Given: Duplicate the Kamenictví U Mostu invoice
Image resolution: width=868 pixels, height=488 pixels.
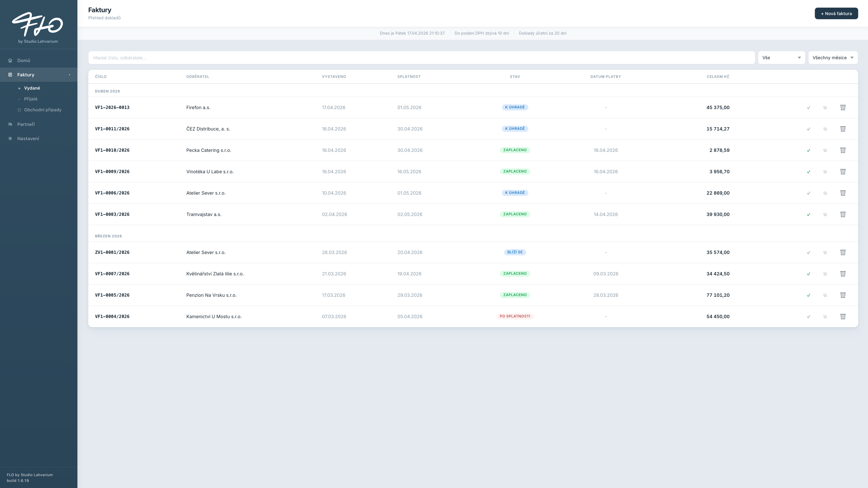Looking at the screenshot, I should pos(825,317).
